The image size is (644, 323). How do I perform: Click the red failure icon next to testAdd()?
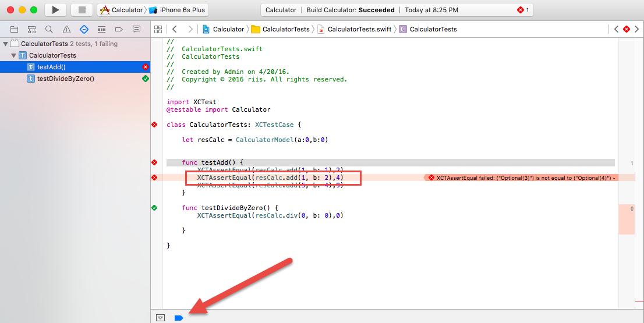[146, 67]
